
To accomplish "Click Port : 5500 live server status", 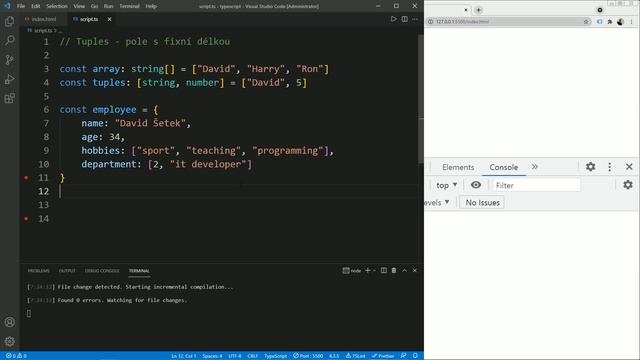I will pos(308,356).
